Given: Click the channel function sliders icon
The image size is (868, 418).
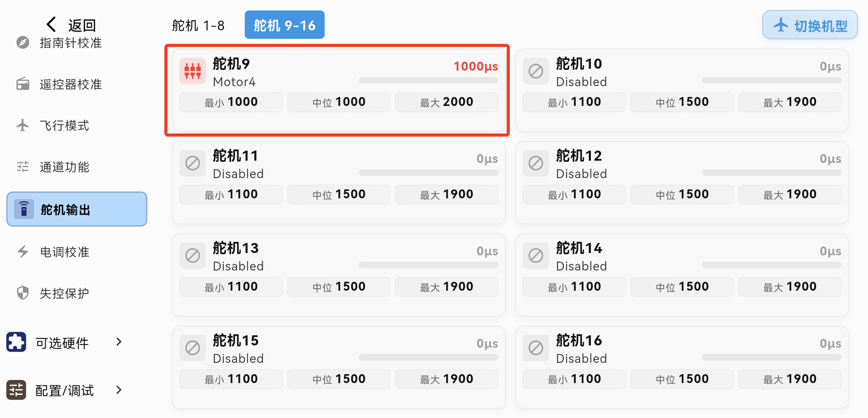Looking at the screenshot, I should [x=23, y=167].
